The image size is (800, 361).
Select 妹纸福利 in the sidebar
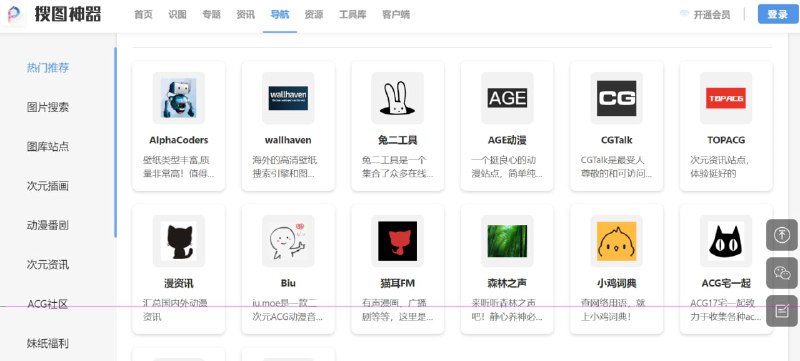click(x=48, y=344)
